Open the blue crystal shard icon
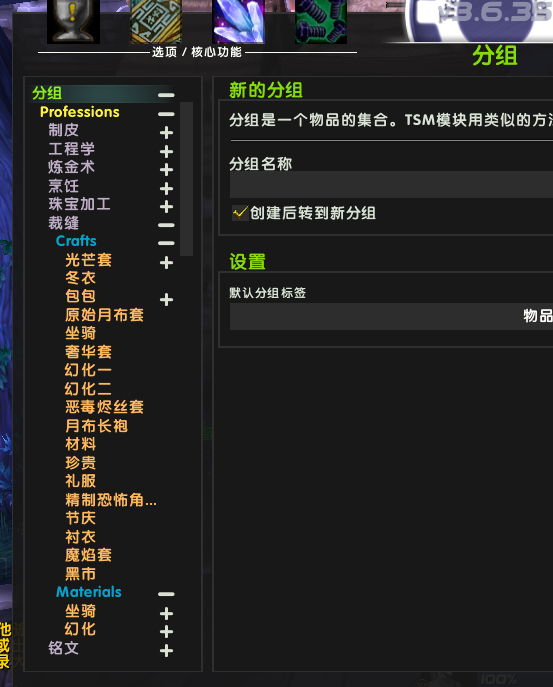The width and height of the screenshot is (553, 687). [239, 21]
